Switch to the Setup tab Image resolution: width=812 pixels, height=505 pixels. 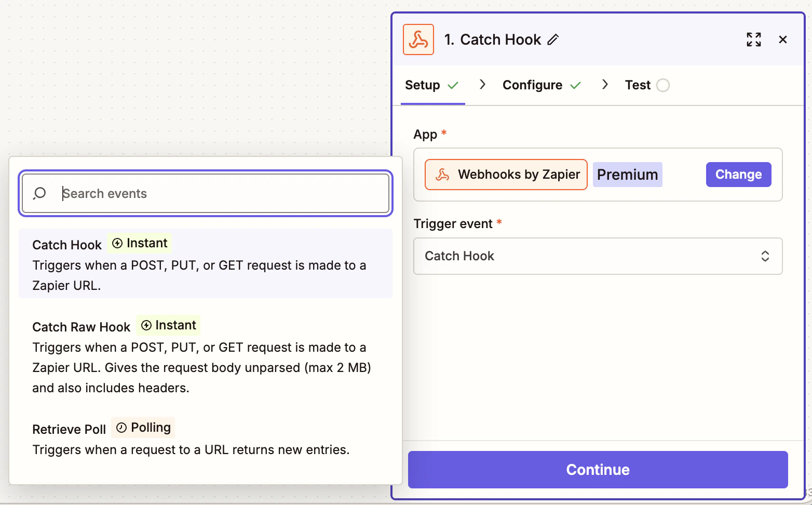click(x=432, y=85)
